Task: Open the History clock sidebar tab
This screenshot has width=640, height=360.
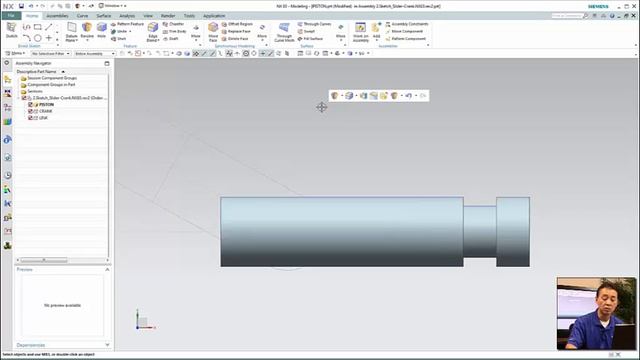Action: point(7,175)
